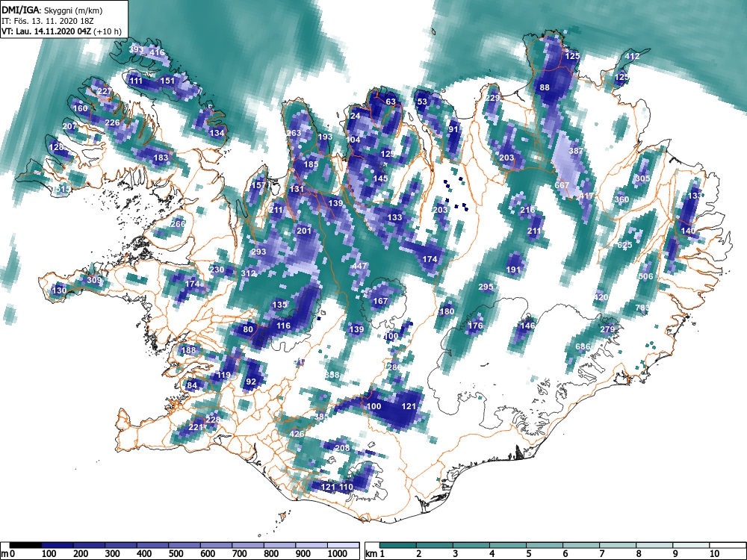
Task: Click the visibility value 393 on the map
Action: click(x=136, y=49)
